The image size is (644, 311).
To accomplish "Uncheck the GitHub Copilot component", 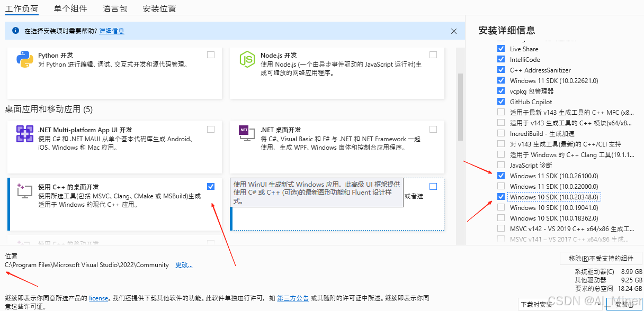I will pos(501,102).
